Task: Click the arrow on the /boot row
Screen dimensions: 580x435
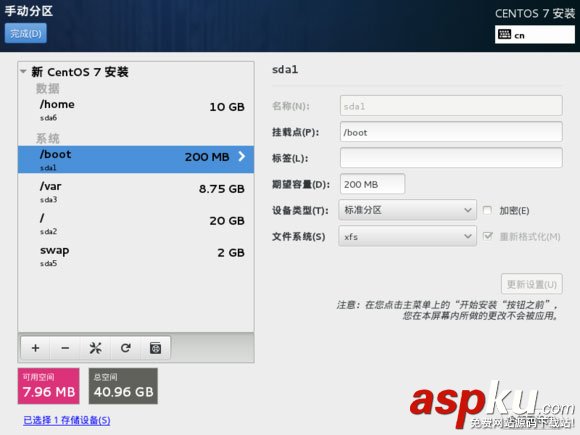Action: coord(242,156)
